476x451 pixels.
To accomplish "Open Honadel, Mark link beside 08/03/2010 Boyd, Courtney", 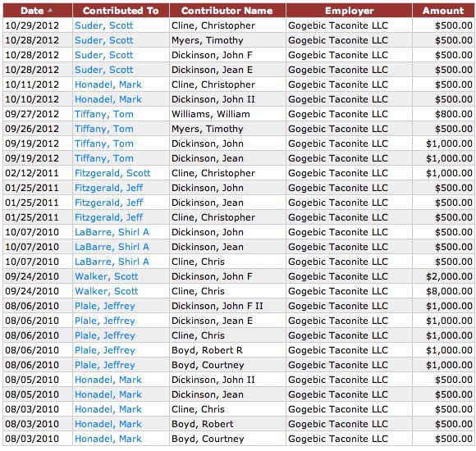I will 108,439.
